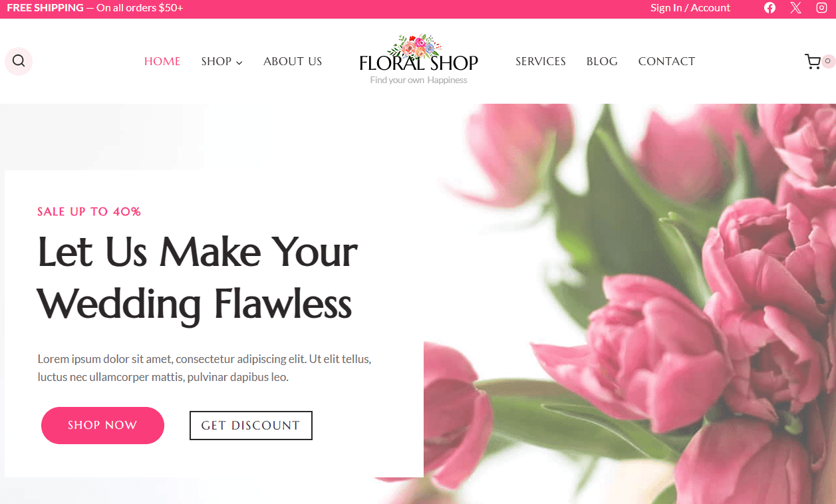The width and height of the screenshot is (836, 504).
Task: Open the shopping cart icon
Action: pos(813,62)
